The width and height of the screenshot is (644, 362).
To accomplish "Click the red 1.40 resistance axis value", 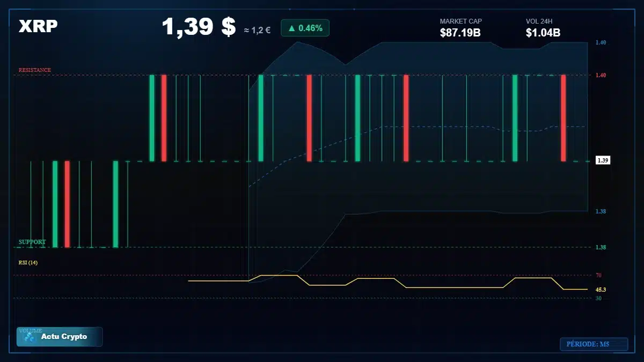I will click(601, 76).
